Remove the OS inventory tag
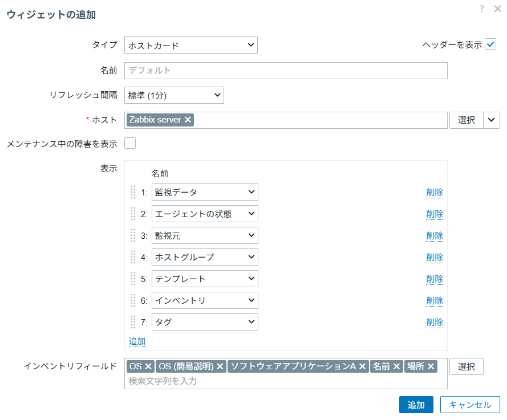 point(148,366)
